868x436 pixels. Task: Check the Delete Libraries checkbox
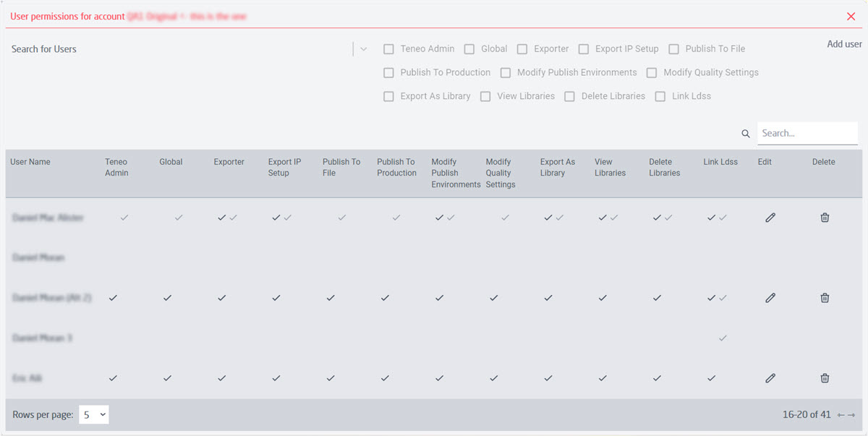(570, 96)
